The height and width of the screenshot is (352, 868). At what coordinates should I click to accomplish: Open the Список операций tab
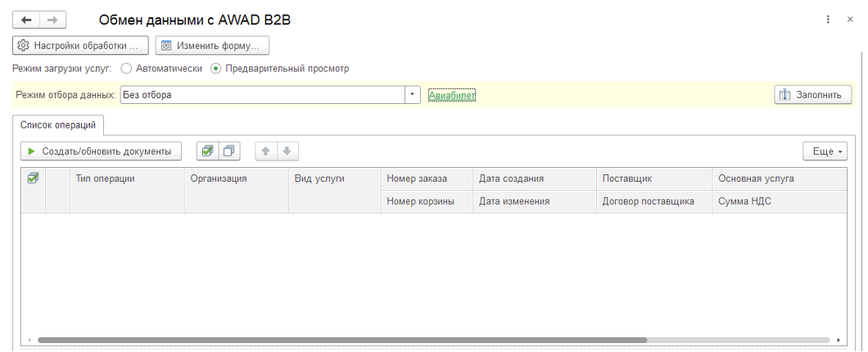[x=57, y=125]
